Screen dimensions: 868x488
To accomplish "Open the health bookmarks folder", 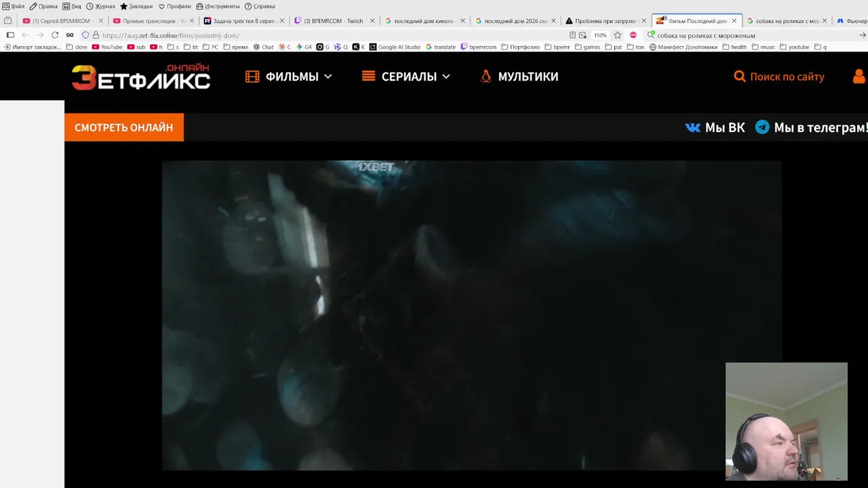I will (x=734, y=47).
